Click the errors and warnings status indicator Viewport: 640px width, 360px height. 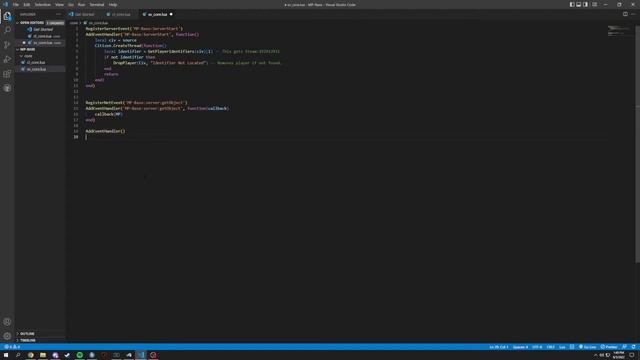[x=12, y=347]
